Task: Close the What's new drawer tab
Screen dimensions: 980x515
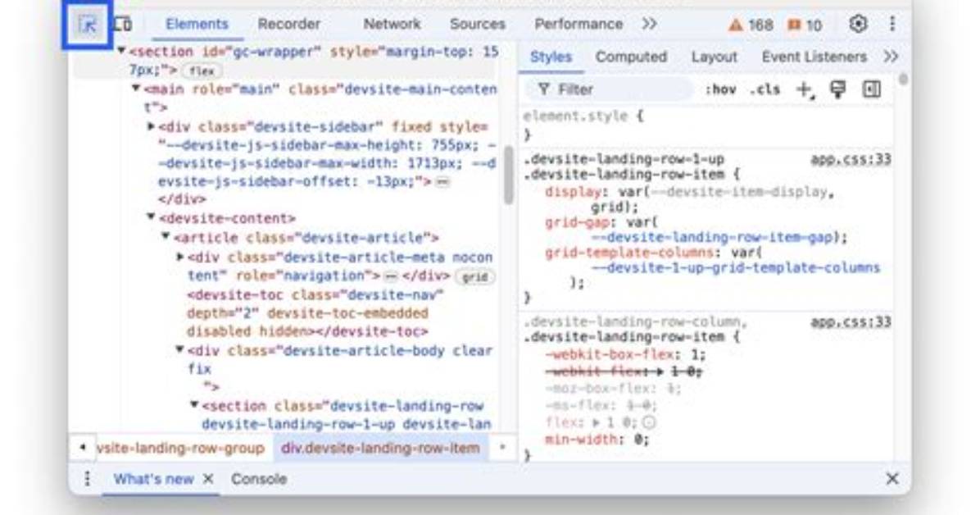Action: click(208, 479)
